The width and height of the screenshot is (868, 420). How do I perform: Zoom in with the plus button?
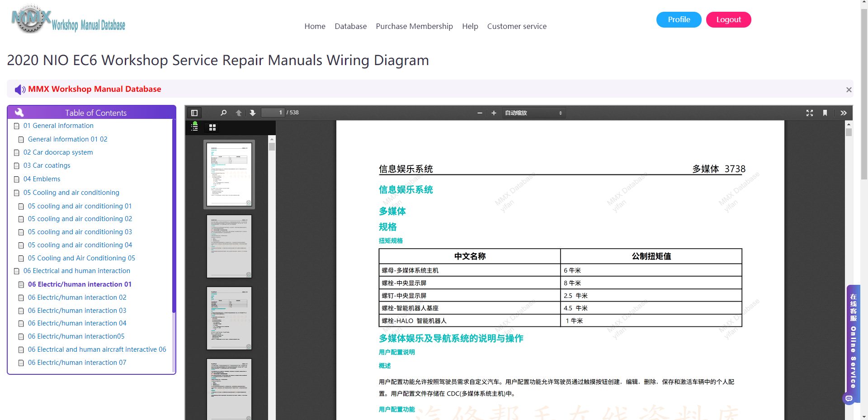coord(494,113)
